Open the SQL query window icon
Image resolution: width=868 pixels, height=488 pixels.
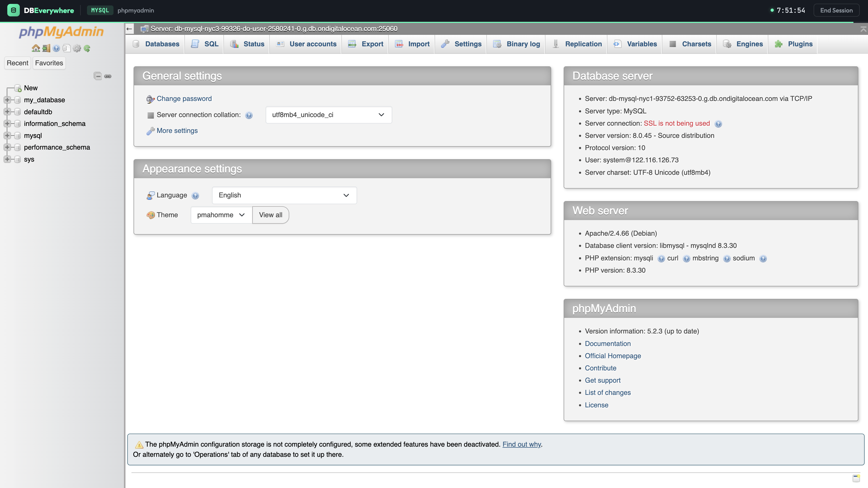click(67, 48)
